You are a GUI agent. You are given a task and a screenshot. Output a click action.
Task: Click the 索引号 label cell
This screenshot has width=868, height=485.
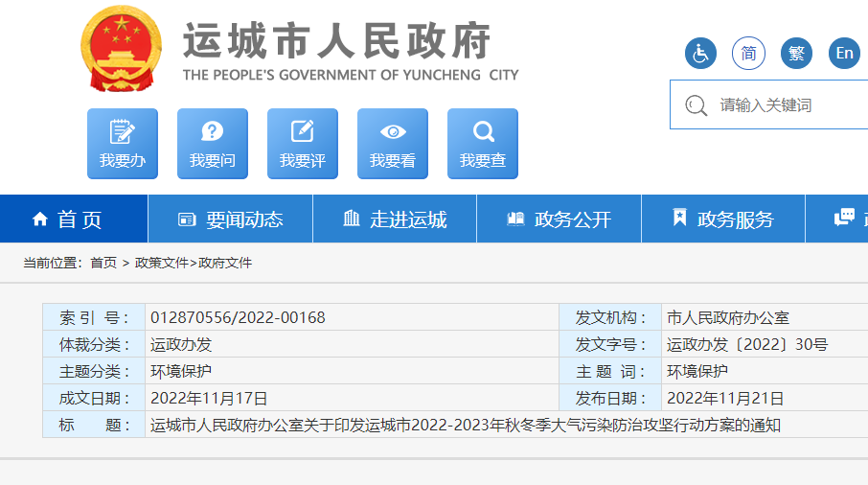(94, 318)
